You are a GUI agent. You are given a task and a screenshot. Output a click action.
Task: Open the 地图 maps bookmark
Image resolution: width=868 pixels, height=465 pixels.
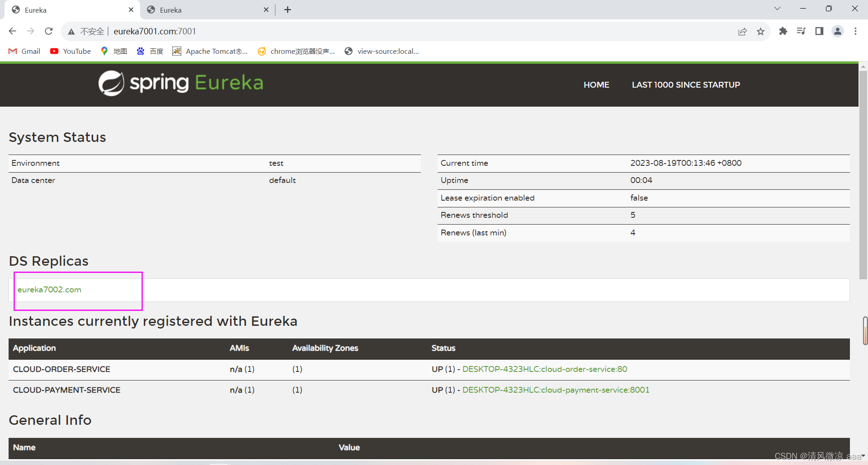pos(114,51)
